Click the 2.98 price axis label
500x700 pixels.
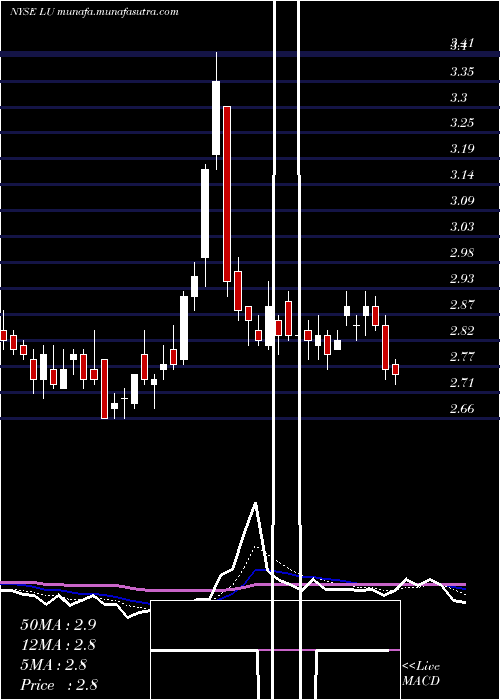pos(462,253)
